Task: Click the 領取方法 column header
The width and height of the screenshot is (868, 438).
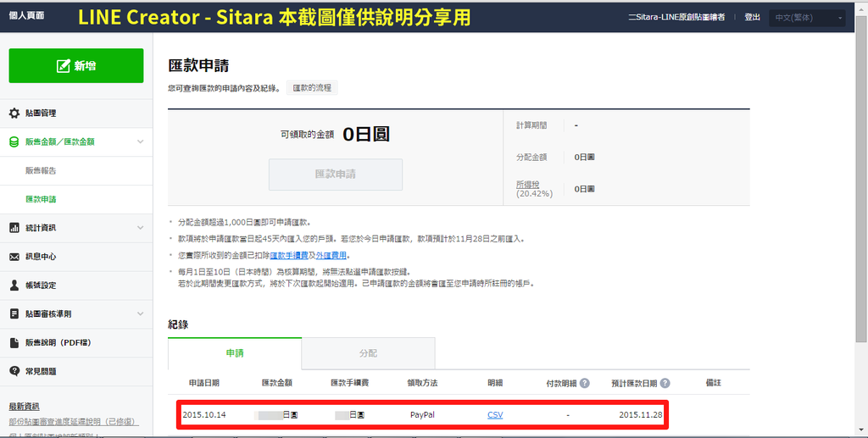Action: pyautogui.click(x=422, y=383)
